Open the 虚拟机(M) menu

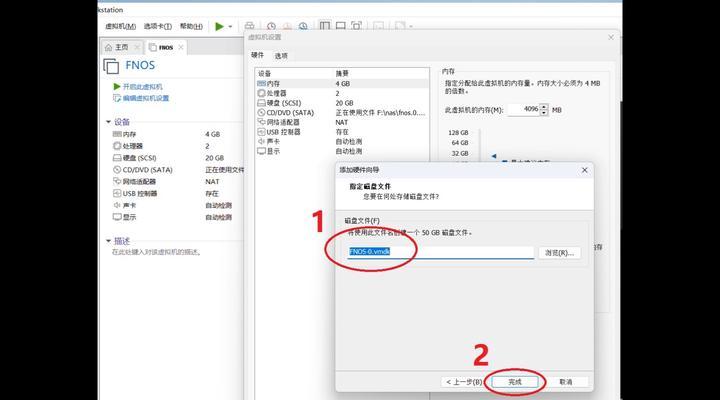(x=120, y=27)
